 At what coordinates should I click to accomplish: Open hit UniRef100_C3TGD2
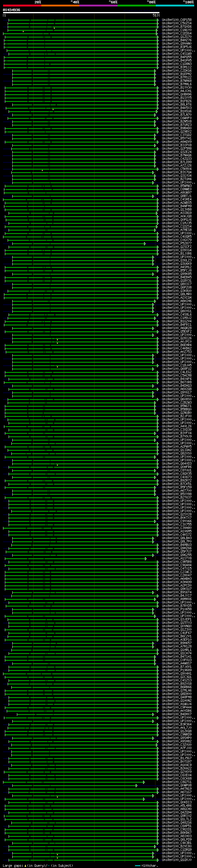click(x=177, y=135)
